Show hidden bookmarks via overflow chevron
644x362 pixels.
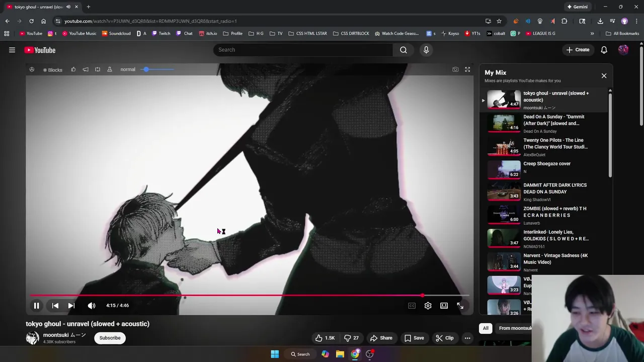coord(592,34)
